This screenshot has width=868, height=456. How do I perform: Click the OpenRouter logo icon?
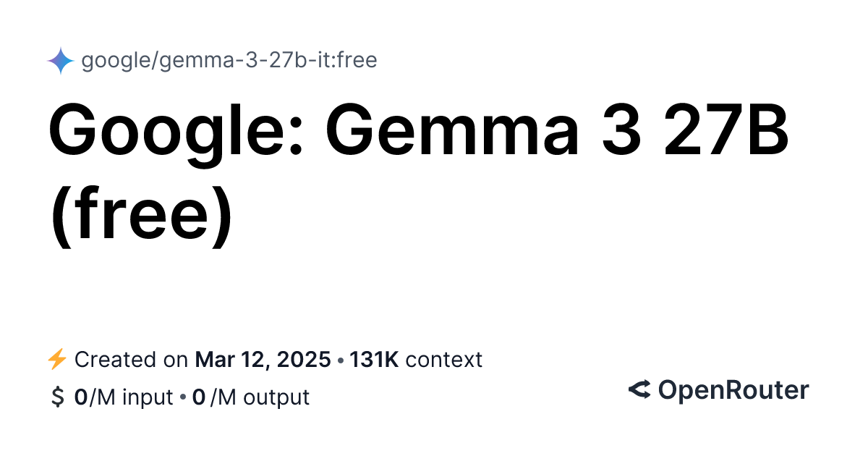tap(639, 390)
